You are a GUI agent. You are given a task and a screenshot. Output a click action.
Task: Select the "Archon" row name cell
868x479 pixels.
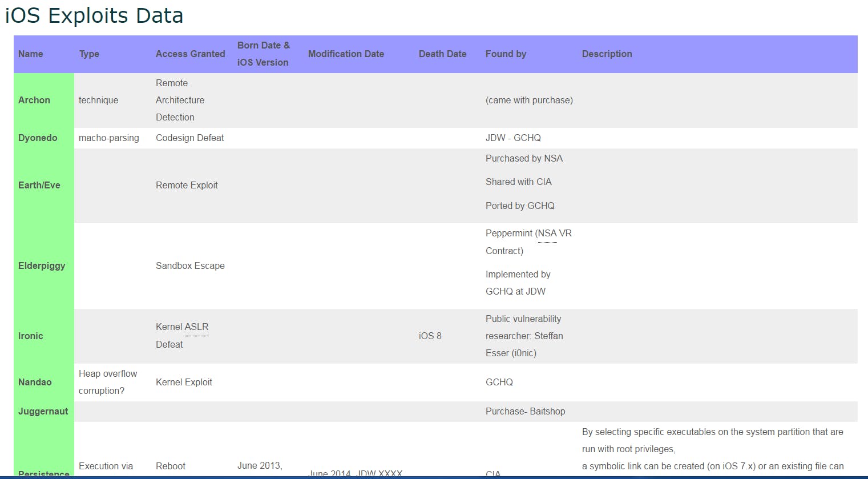pyautogui.click(x=34, y=100)
